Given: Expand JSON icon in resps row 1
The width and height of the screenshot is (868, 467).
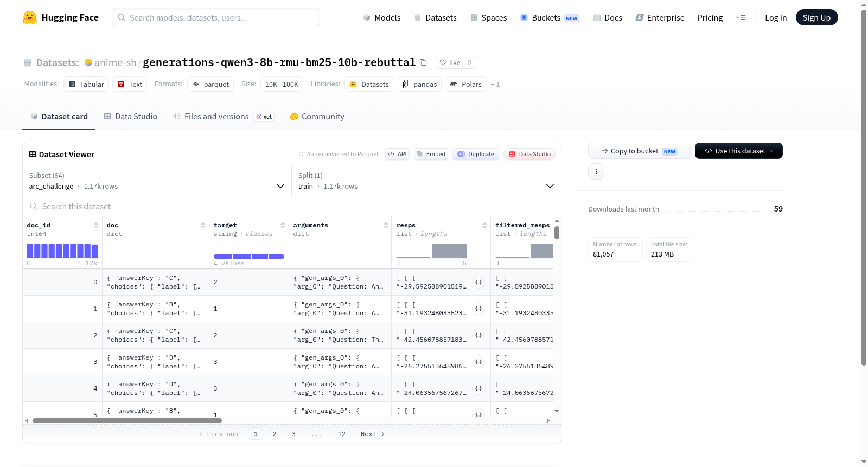Looking at the screenshot, I should 478,309.
